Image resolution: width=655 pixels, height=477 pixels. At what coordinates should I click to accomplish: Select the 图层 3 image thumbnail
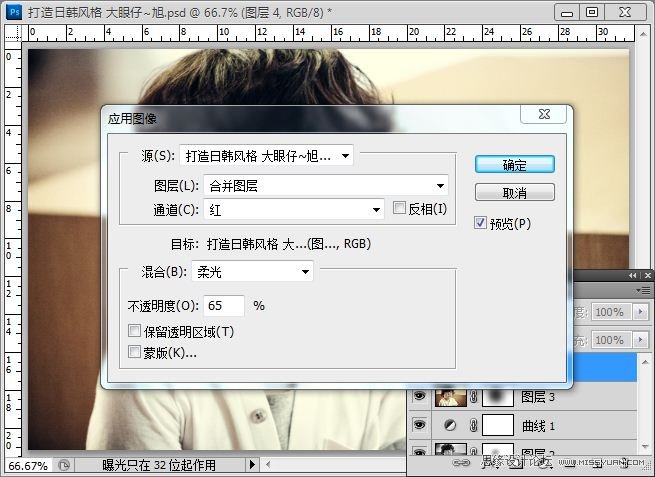450,397
